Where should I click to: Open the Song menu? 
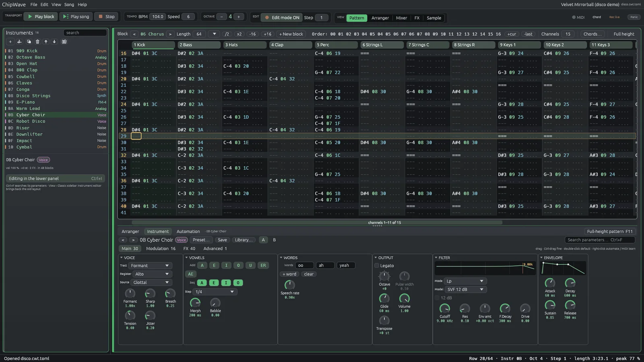tap(69, 4)
